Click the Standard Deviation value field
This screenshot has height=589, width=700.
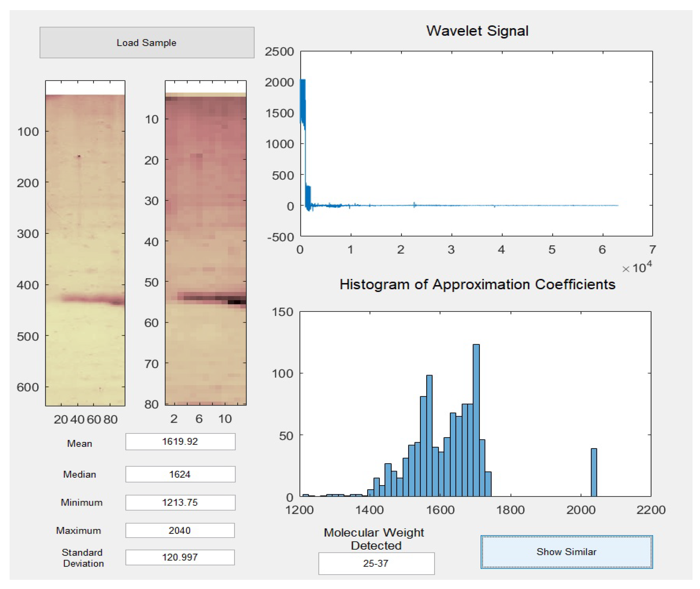pyautogui.click(x=180, y=557)
